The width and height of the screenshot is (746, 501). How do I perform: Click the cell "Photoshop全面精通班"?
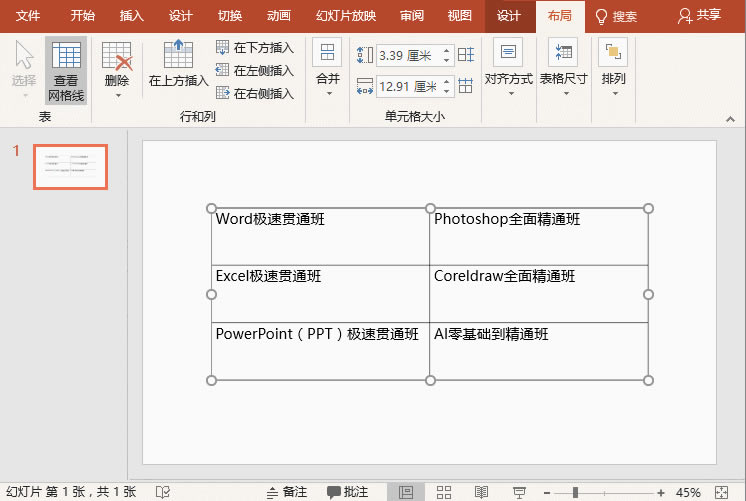tap(539, 236)
